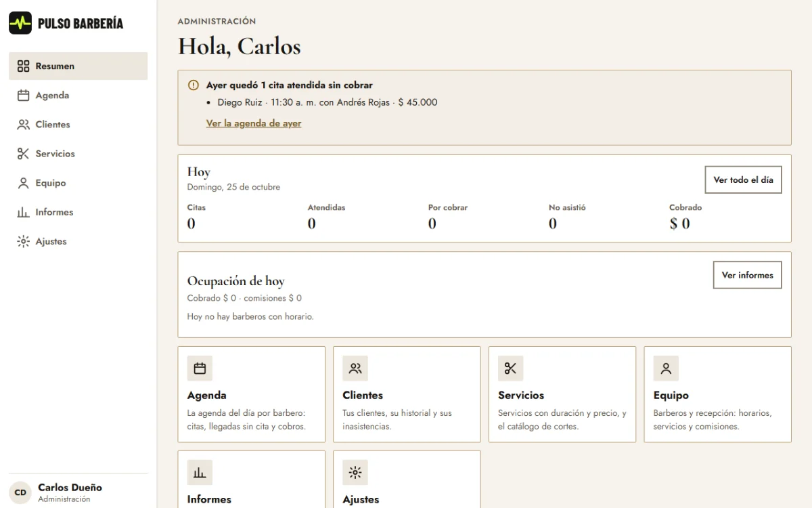Click the "Ver informes" button
Screen dimensions: 812x508
coord(747,275)
